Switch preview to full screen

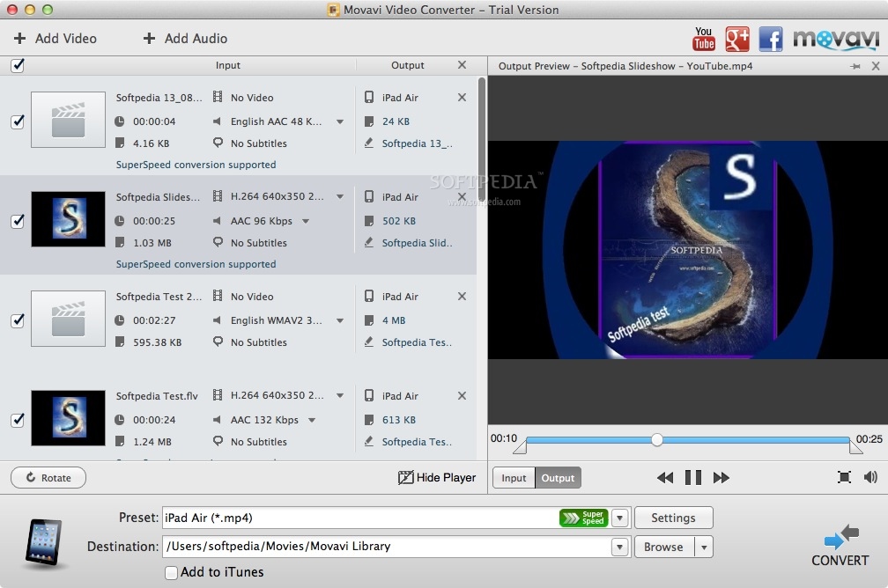pos(844,477)
